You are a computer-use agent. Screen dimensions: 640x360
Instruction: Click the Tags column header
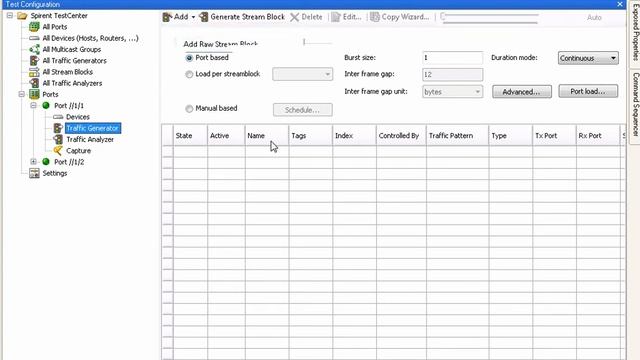(x=311, y=136)
